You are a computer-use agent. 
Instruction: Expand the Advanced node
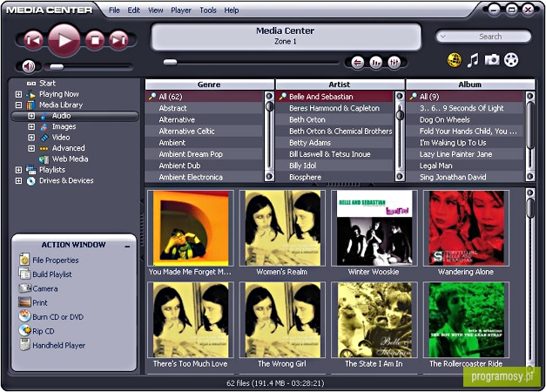(x=31, y=148)
